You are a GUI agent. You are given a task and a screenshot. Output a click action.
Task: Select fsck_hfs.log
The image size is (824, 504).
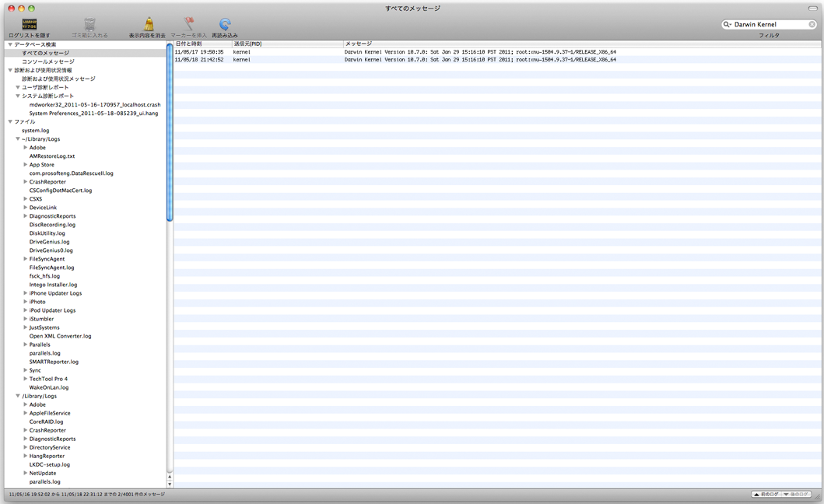[x=44, y=276]
